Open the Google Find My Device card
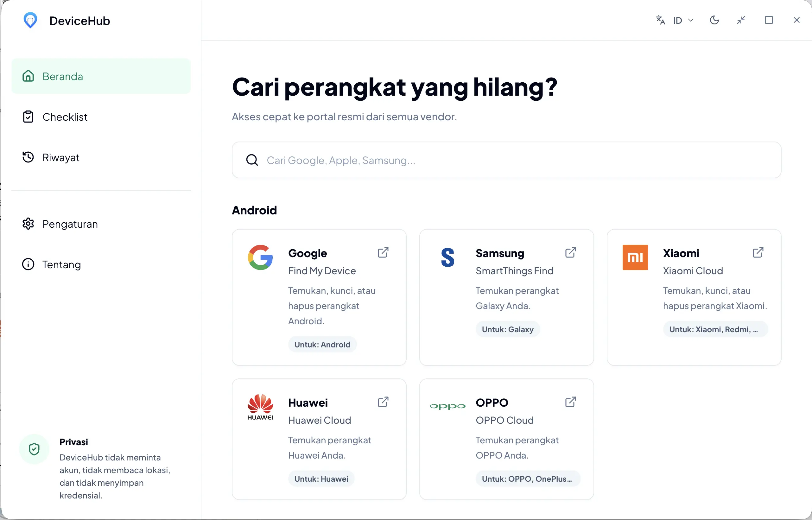812x520 pixels. tap(319, 297)
